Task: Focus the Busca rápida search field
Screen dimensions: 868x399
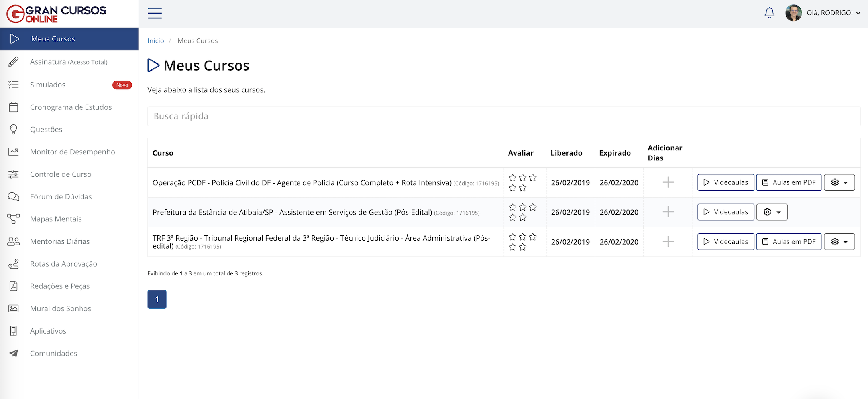Action: 504,116
